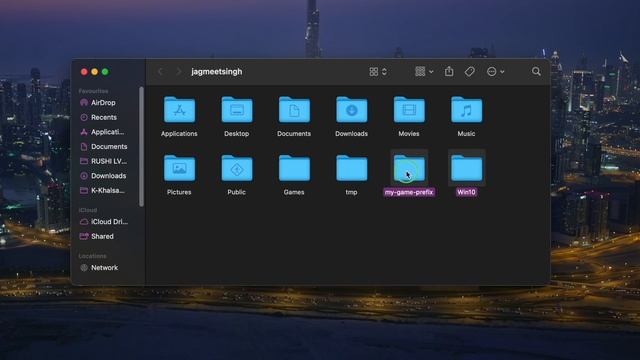Open Network in the sidebar
640x360 pixels.
coord(104,268)
